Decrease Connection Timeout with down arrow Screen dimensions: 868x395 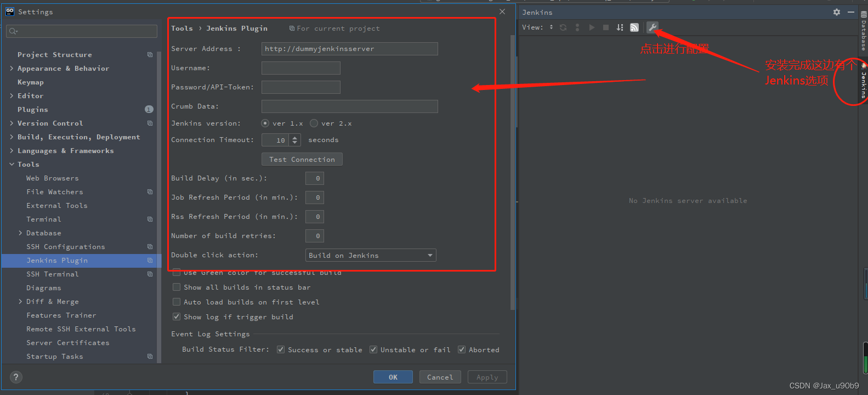click(x=295, y=143)
